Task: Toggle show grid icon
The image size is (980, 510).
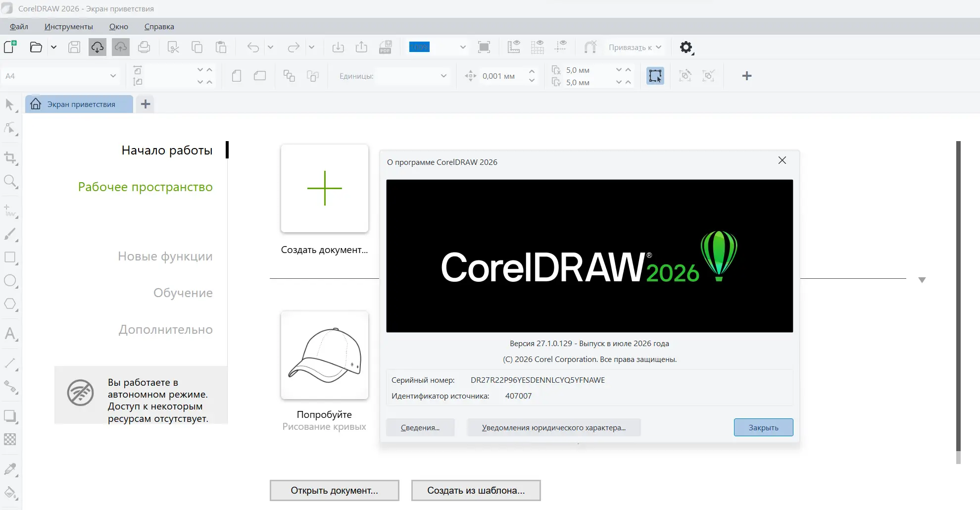Action: click(537, 47)
